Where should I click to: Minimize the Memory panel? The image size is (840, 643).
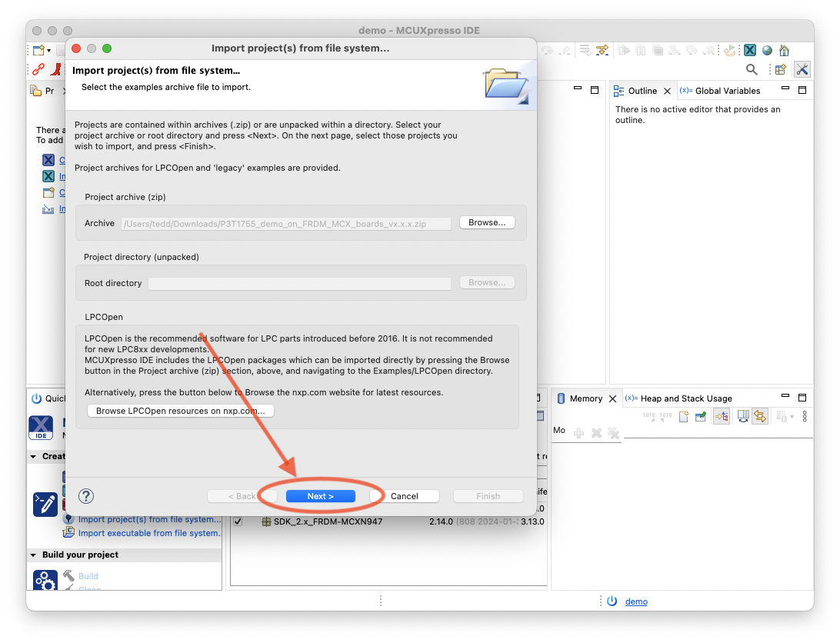(785, 396)
